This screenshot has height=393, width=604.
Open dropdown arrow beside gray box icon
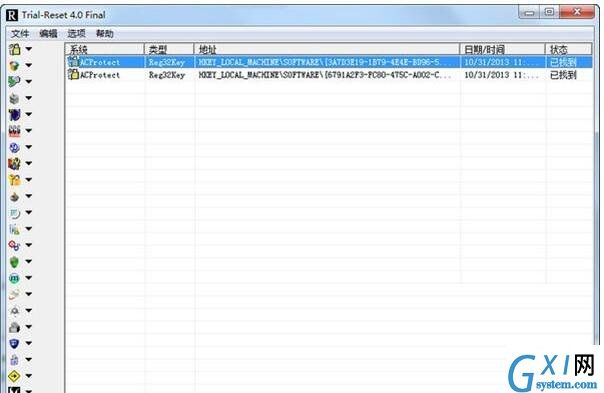pos(29,98)
